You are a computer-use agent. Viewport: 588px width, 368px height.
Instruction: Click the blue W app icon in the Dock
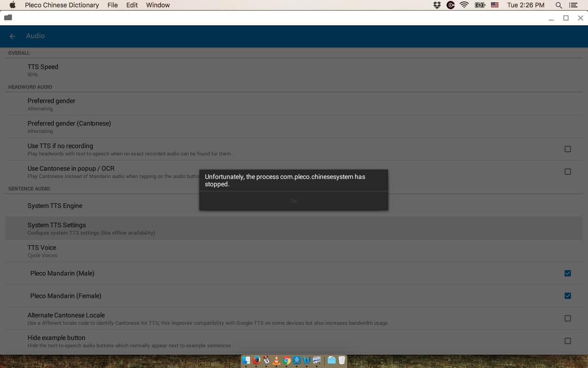click(x=307, y=360)
